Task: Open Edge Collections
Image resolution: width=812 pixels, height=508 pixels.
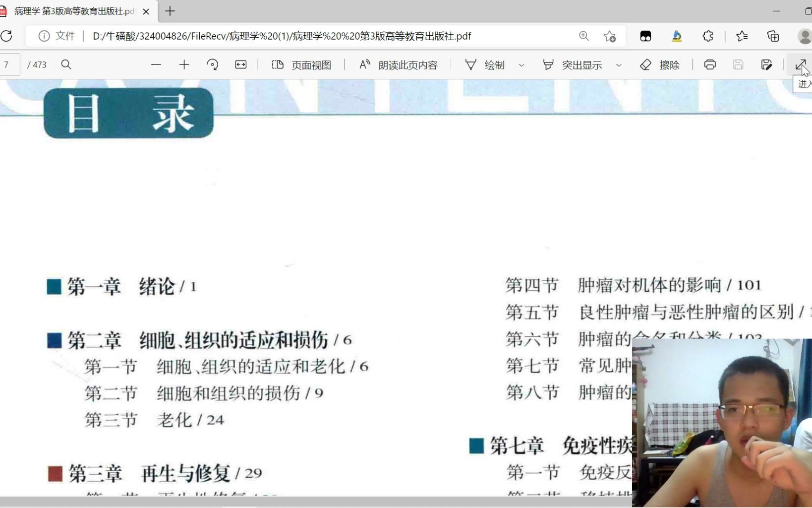Action: click(773, 36)
